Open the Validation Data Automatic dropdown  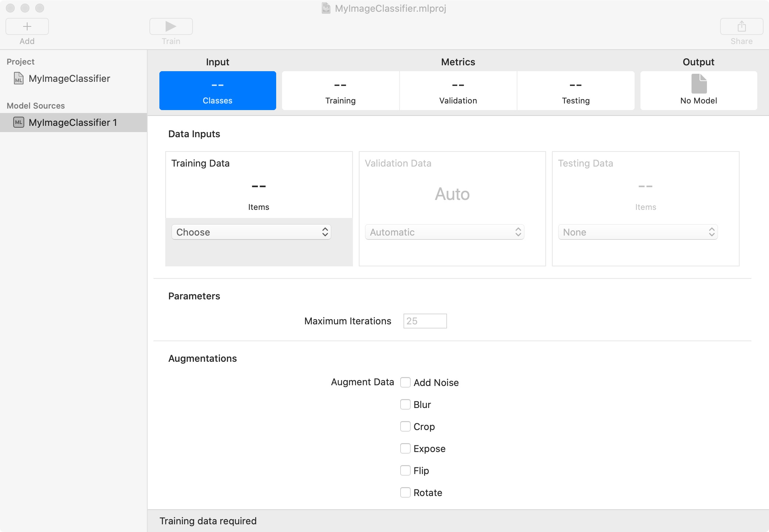point(444,232)
